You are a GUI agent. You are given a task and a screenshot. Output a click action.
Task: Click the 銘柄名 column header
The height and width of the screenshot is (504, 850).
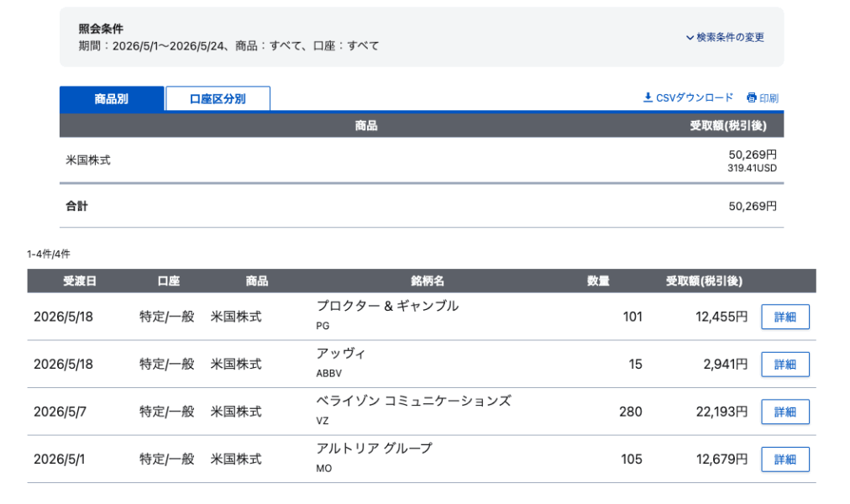point(428,281)
